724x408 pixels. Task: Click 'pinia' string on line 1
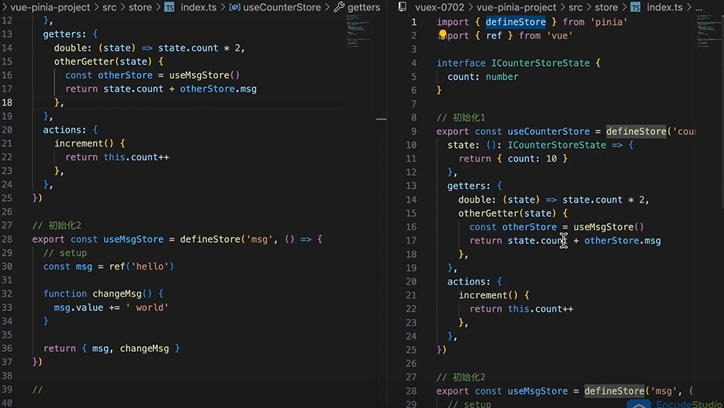609,22
